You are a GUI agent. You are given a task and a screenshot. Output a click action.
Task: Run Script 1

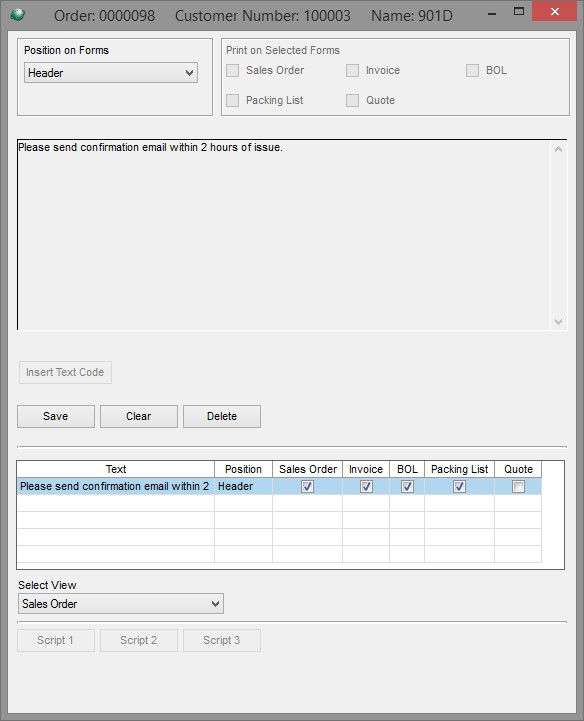click(x=56, y=640)
